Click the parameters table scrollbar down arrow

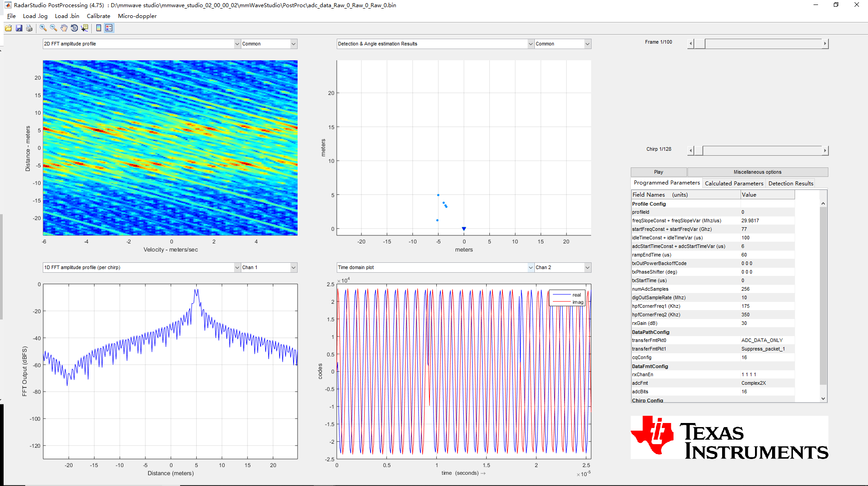point(823,398)
